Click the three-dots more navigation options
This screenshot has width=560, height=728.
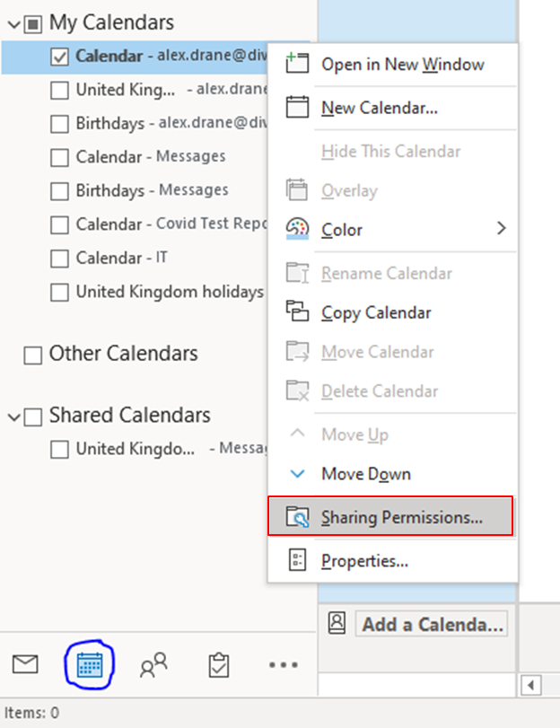(x=283, y=665)
